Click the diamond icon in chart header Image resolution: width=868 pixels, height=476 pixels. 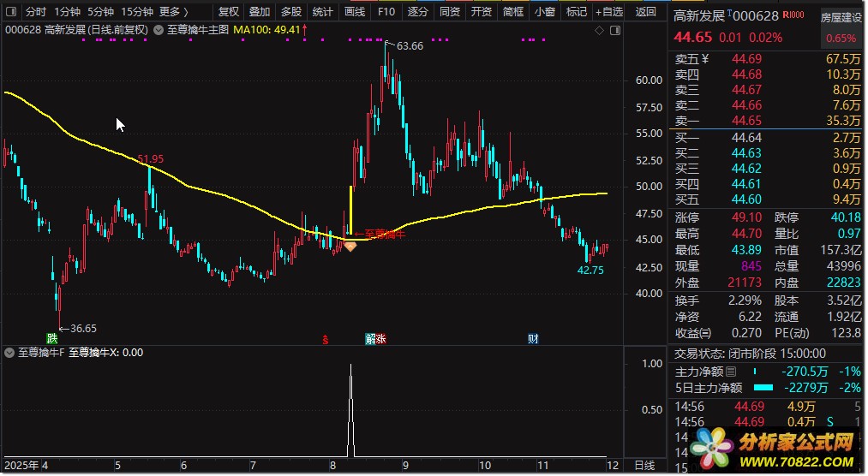tap(599, 30)
